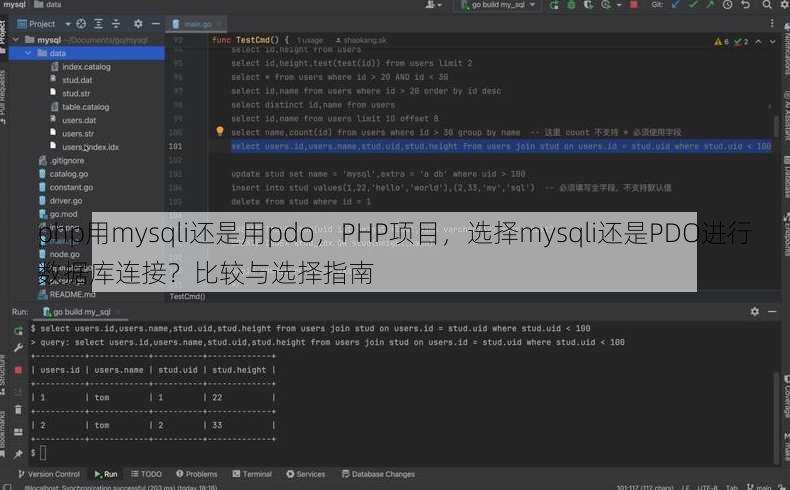Image resolution: width=790 pixels, height=490 pixels.
Task: Open driver.go file
Action: pos(65,200)
